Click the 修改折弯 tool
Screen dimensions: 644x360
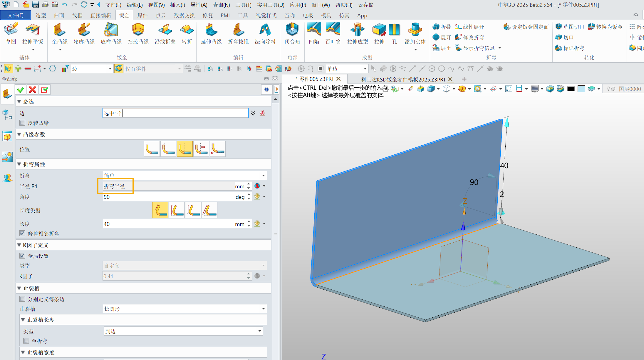click(469, 37)
